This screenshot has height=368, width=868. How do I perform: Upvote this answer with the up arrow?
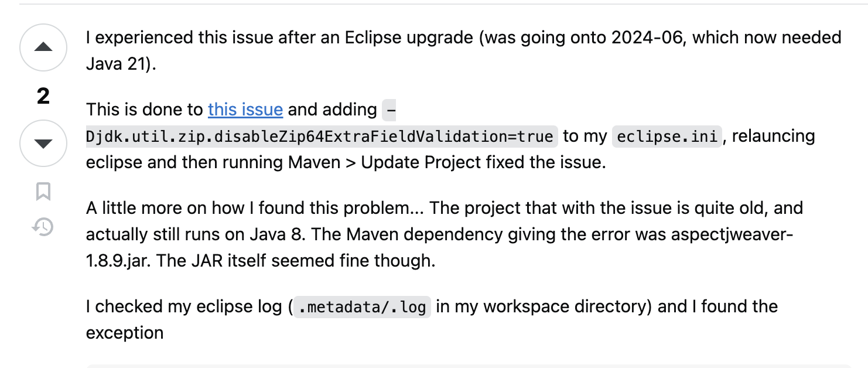[x=43, y=47]
